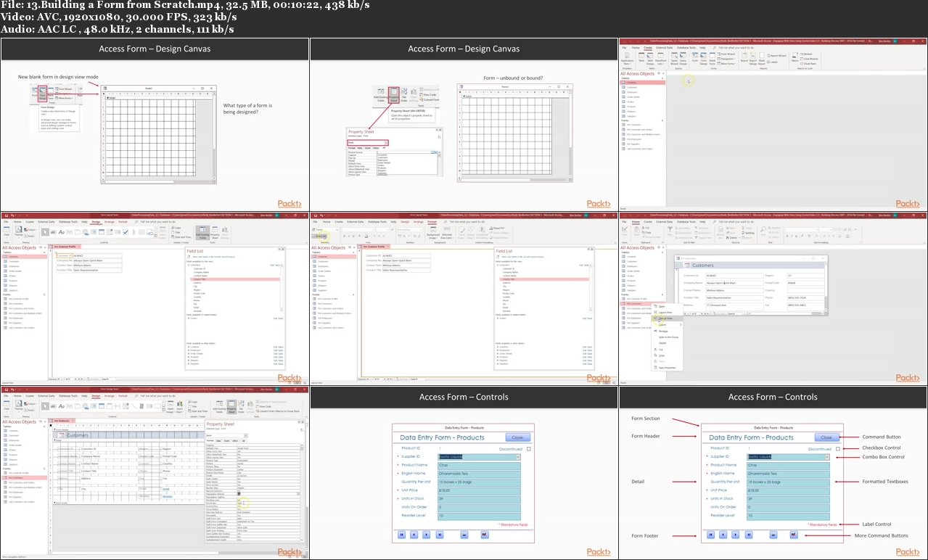Choose View Properties in the context menu
The image size is (928, 560).
pos(667,367)
